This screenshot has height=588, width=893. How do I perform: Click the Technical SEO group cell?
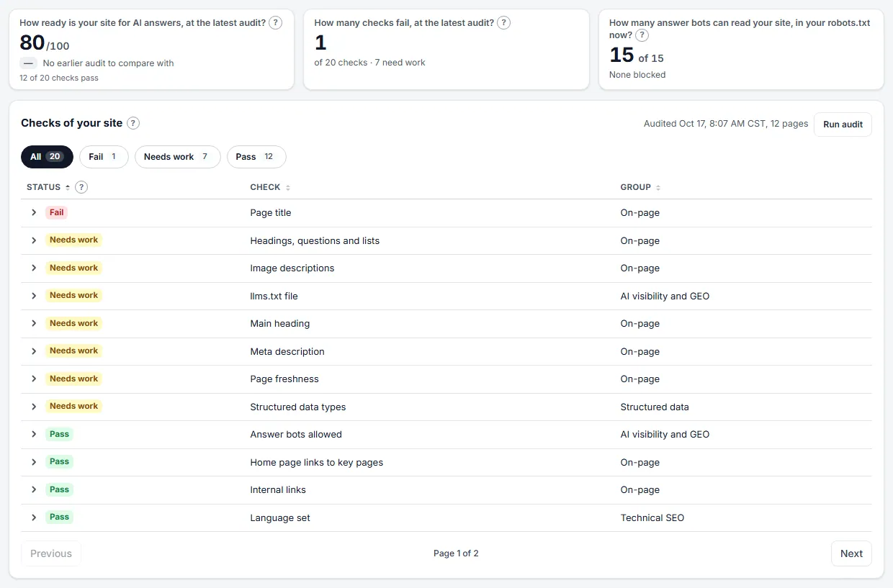(x=652, y=518)
